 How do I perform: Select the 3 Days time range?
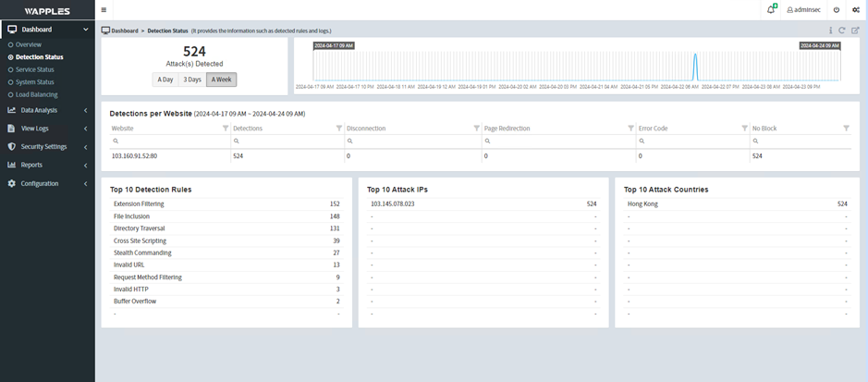(x=191, y=80)
